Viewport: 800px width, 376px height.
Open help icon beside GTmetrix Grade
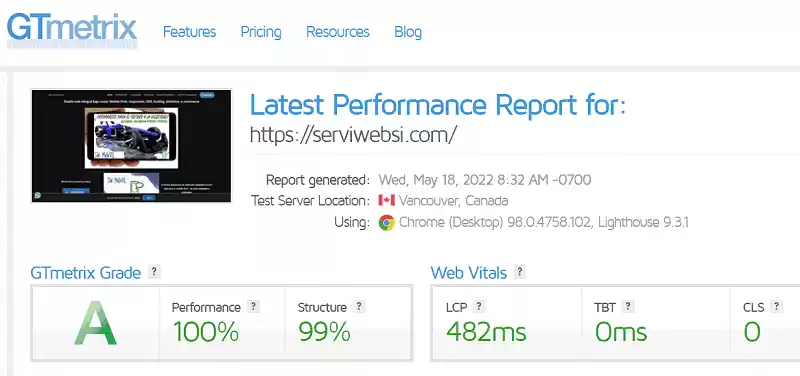[154, 272]
